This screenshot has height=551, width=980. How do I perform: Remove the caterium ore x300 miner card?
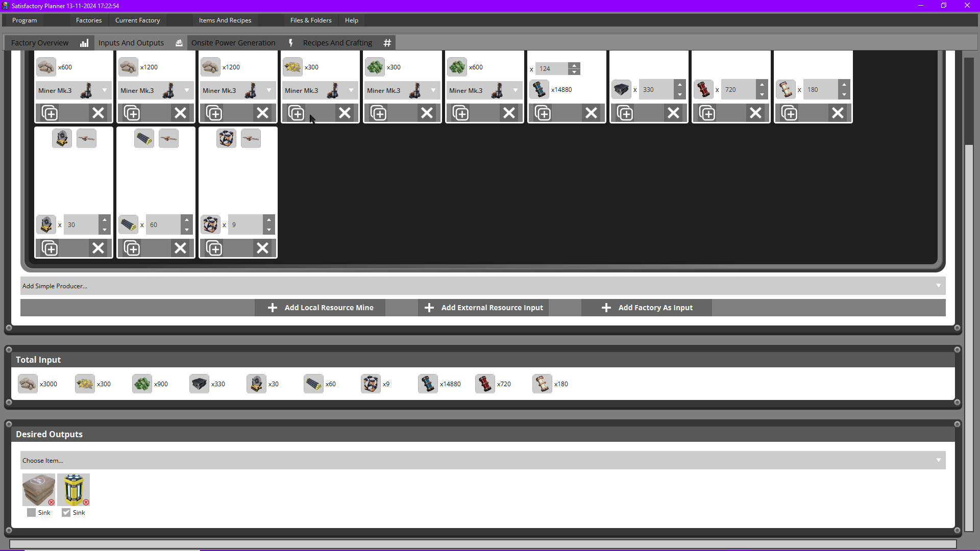345,113
